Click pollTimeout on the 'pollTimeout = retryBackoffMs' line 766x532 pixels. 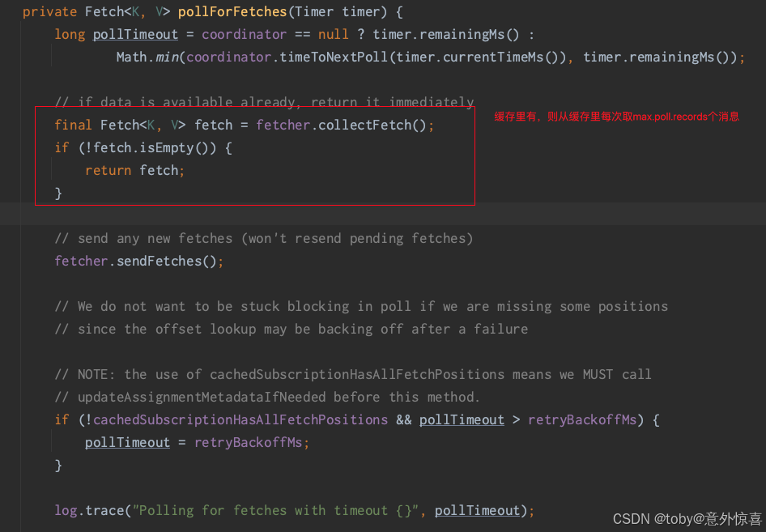(127, 443)
